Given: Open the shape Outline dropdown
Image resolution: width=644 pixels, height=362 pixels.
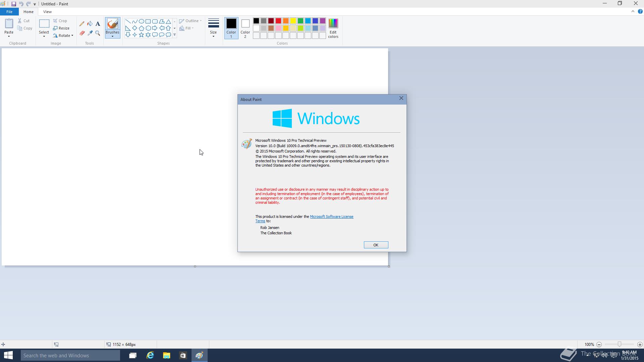Looking at the screenshot, I should (x=191, y=21).
